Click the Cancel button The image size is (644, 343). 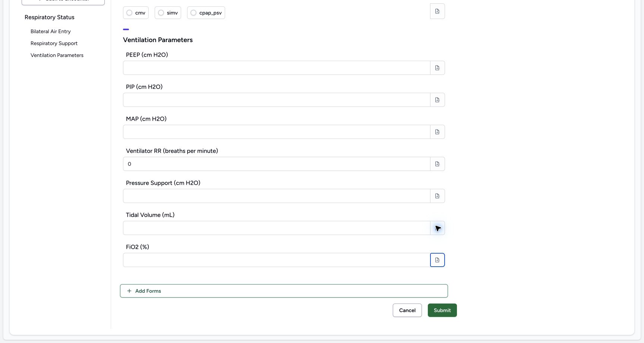tap(407, 310)
